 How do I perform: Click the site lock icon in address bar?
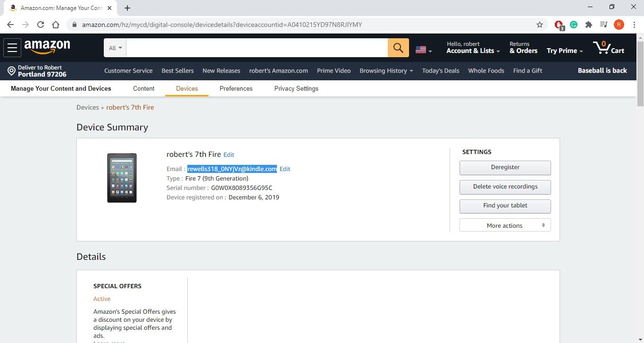click(x=74, y=25)
